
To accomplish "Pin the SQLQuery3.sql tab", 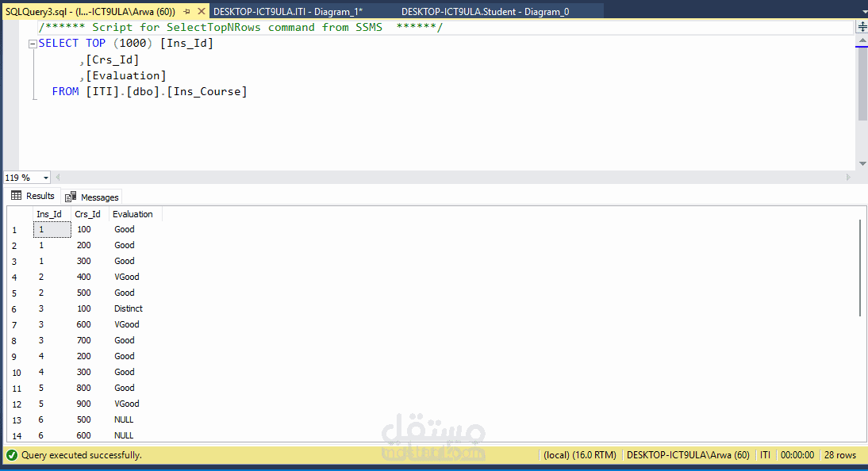I will coord(187,12).
